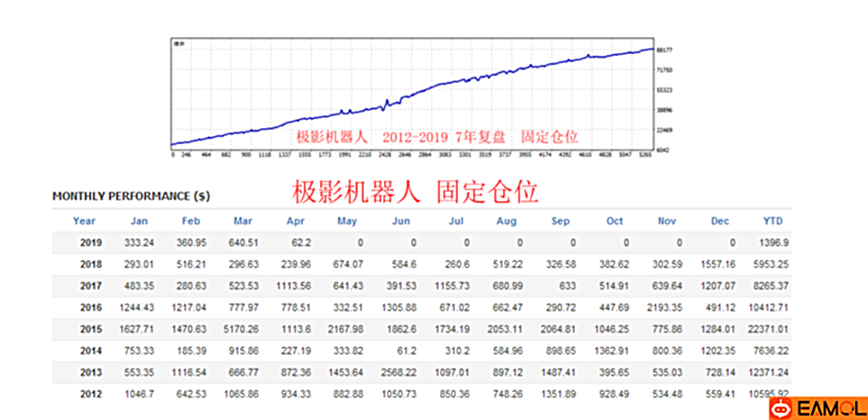
Task: Click the 2015 YTD value 22371.01
Action: (769, 329)
